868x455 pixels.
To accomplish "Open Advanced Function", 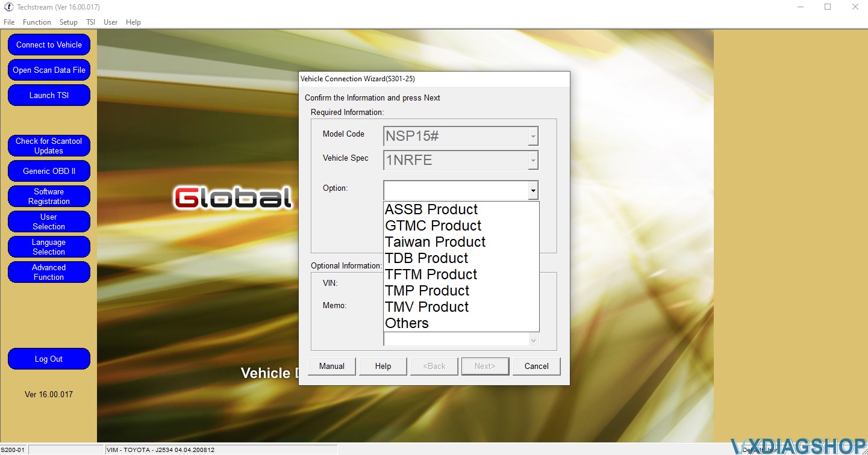I will pos(49,272).
